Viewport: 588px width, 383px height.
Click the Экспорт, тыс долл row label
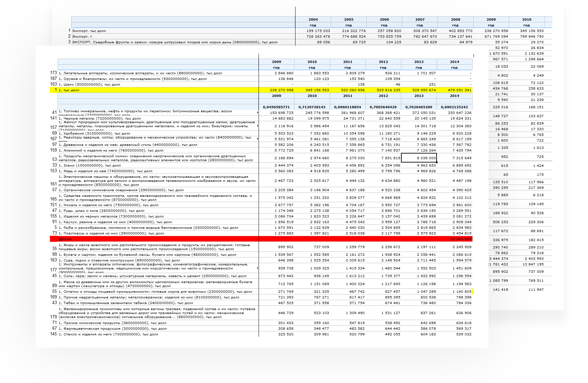(89, 31)
